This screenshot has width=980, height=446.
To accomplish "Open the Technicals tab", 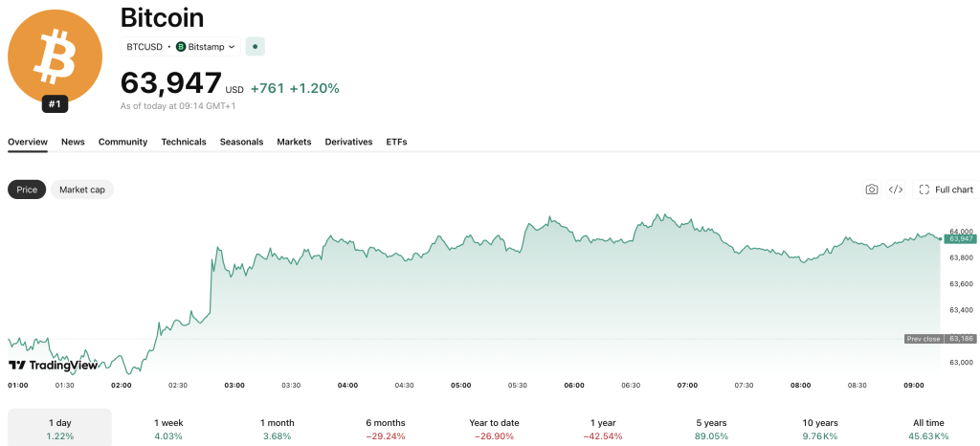I will (184, 142).
